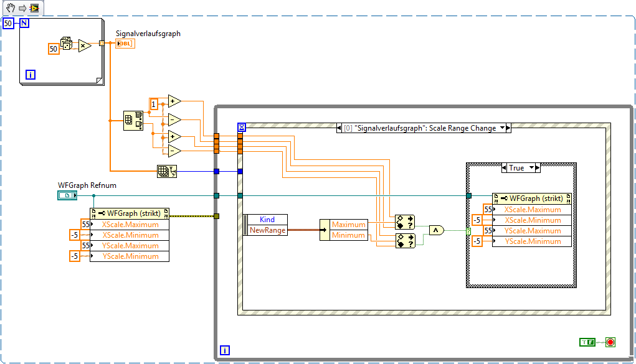636x364 pixels.
Task: Click the WFGraph Refnum control terminal
Action: [x=67, y=195]
